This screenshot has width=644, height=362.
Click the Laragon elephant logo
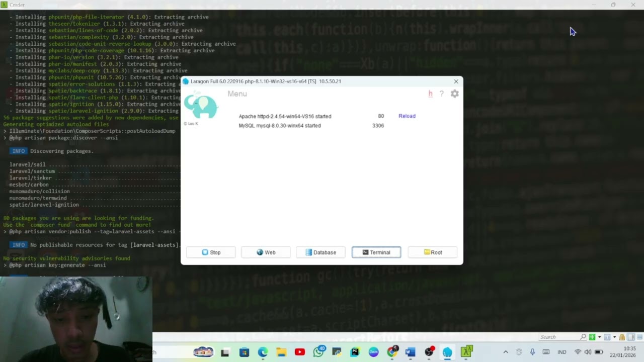200,106
